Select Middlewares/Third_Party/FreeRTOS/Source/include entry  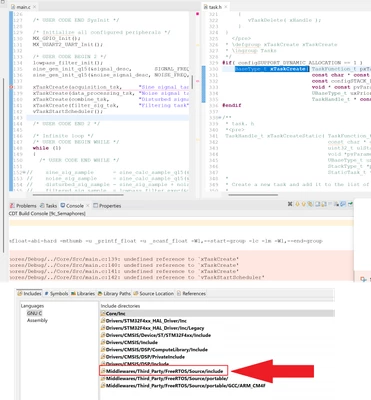click(x=163, y=371)
